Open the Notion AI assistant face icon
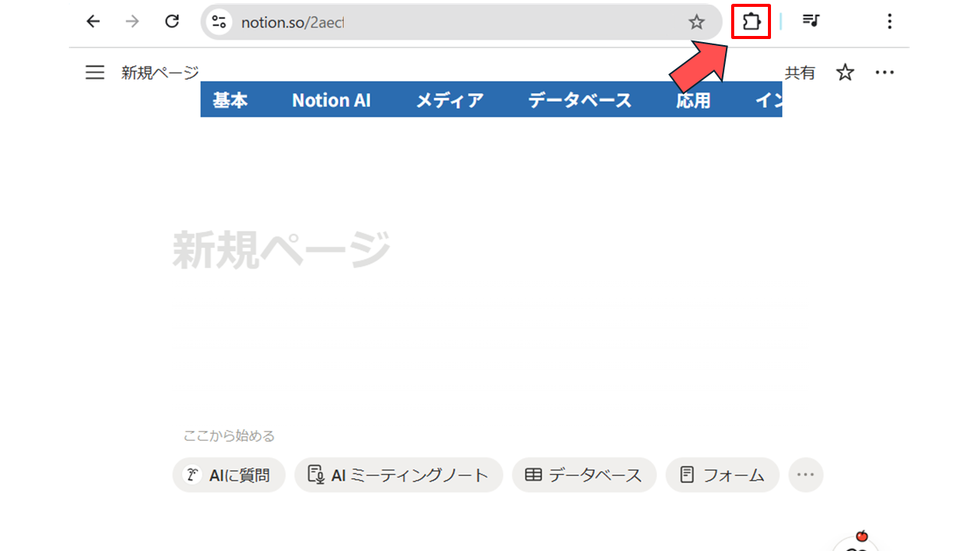The width and height of the screenshot is (980, 551). point(856,542)
